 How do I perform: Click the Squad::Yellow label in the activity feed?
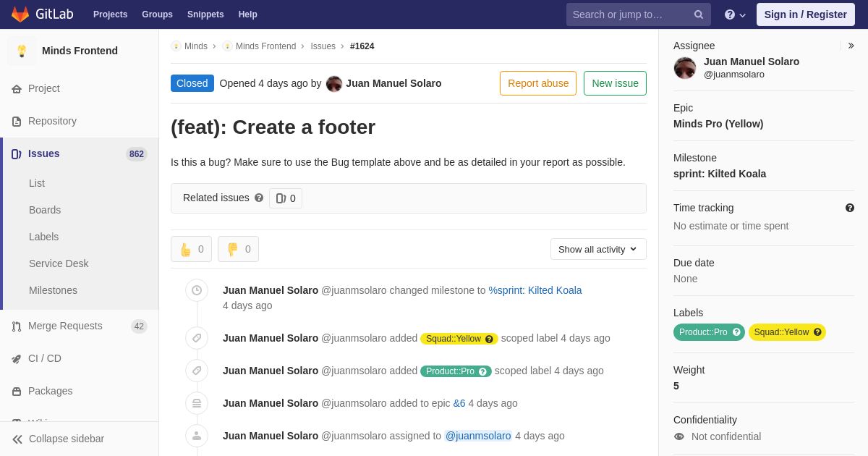tap(454, 339)
